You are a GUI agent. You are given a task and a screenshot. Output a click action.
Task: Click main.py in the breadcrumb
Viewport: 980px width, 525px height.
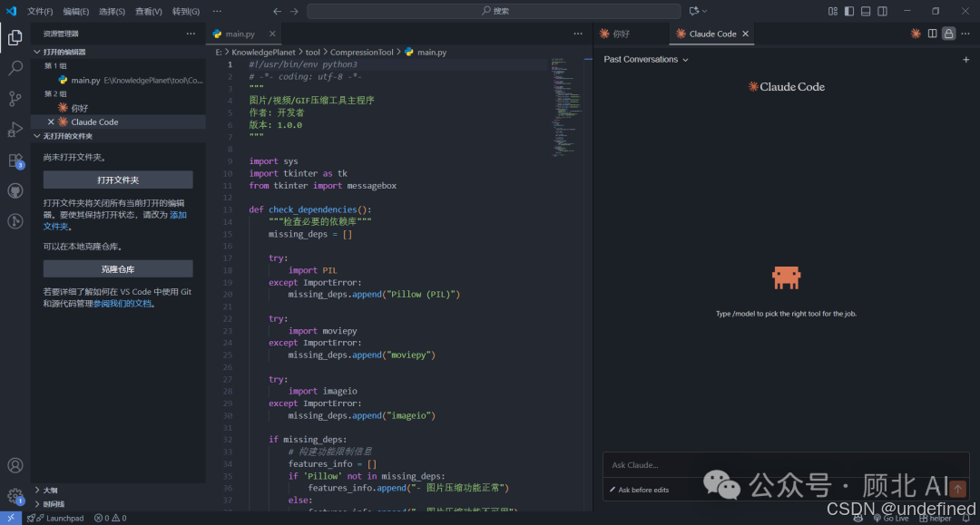(426, 53)
